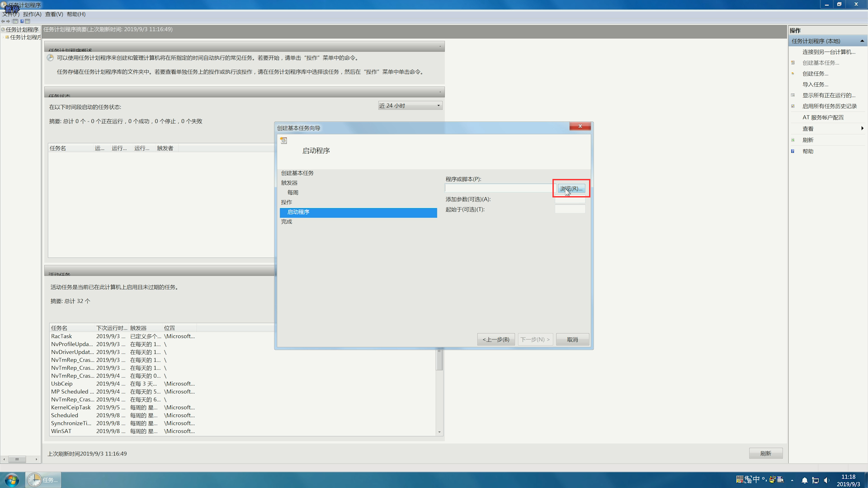Toggle the console tree toolbar icon
The height and width of the screenshot is (488, 868).
15,21
